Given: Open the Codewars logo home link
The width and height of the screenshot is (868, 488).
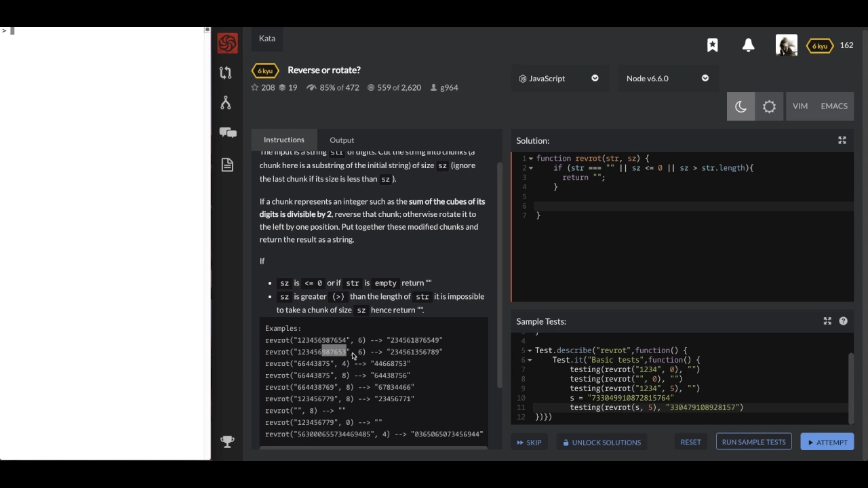Looking at the screenshot, I should coord(228,43).
